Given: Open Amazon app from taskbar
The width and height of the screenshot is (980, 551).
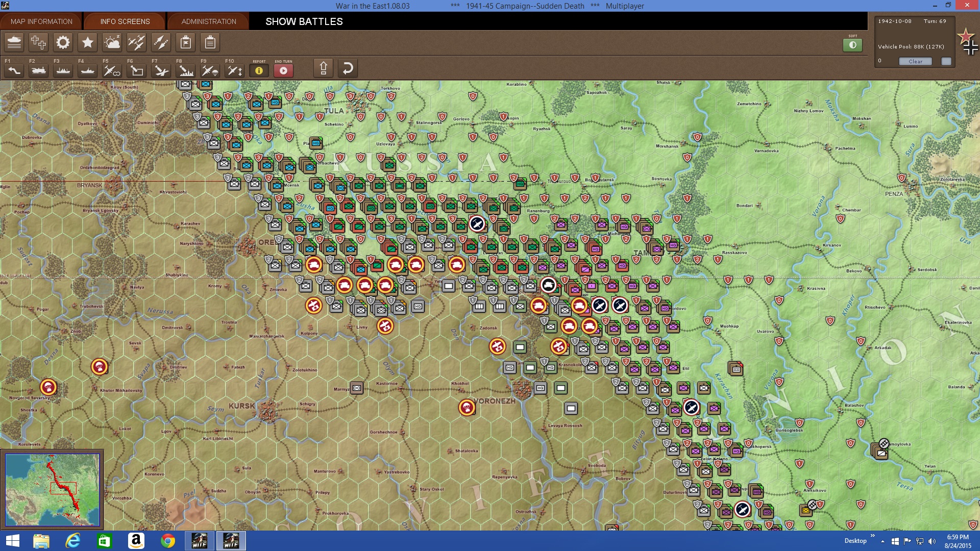Looking at the screenshot, I should (136, 541).
